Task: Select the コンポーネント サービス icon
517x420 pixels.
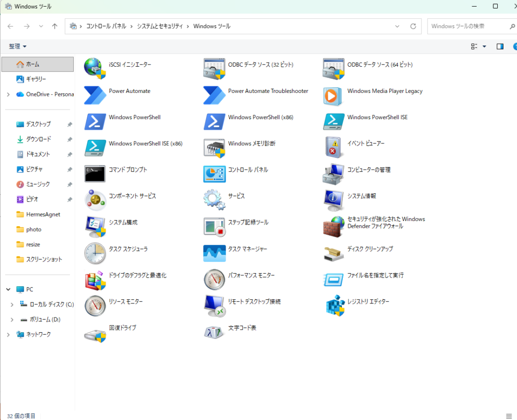Action: pos(95,200)
